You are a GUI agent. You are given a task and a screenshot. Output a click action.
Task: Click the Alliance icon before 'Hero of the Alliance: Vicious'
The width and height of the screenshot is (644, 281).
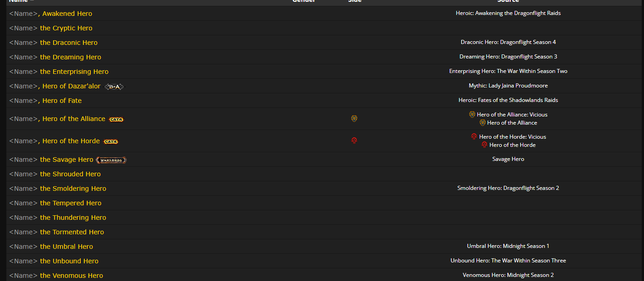coord(472,115)
